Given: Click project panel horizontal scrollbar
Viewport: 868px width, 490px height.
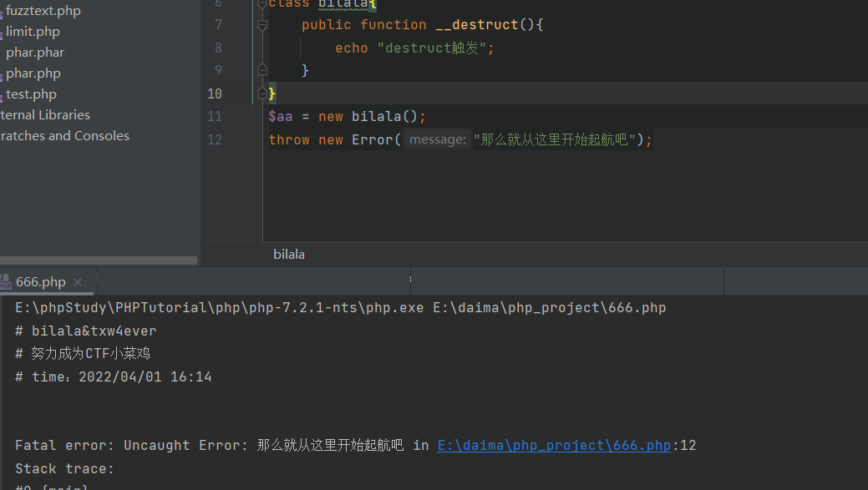Looking at the screenshot, I should [99, 260].
